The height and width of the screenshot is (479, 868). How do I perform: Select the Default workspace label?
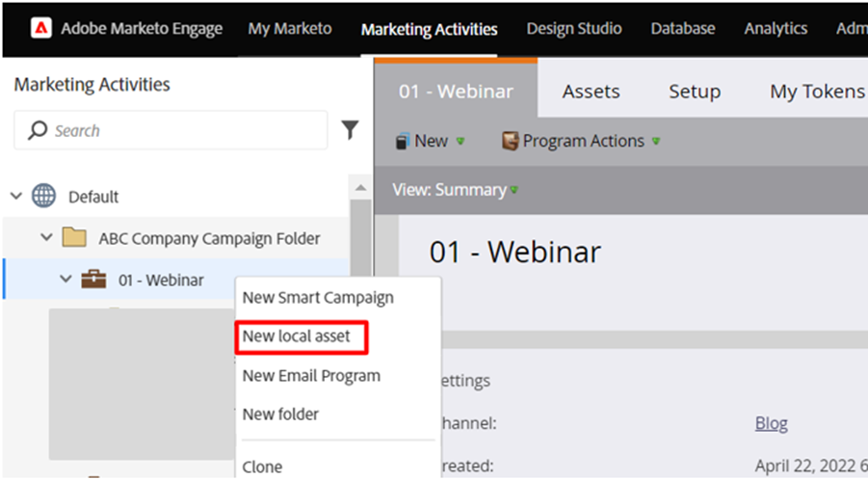click(x=93, y=197)
